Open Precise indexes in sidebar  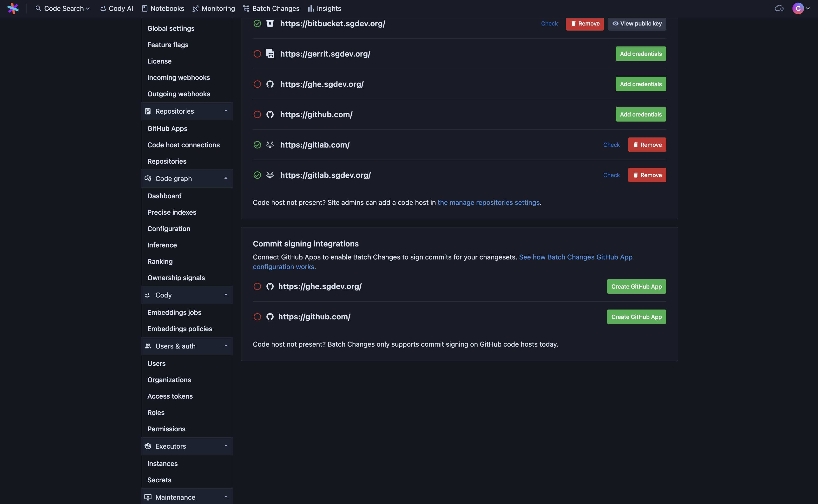tap(186, 212)
